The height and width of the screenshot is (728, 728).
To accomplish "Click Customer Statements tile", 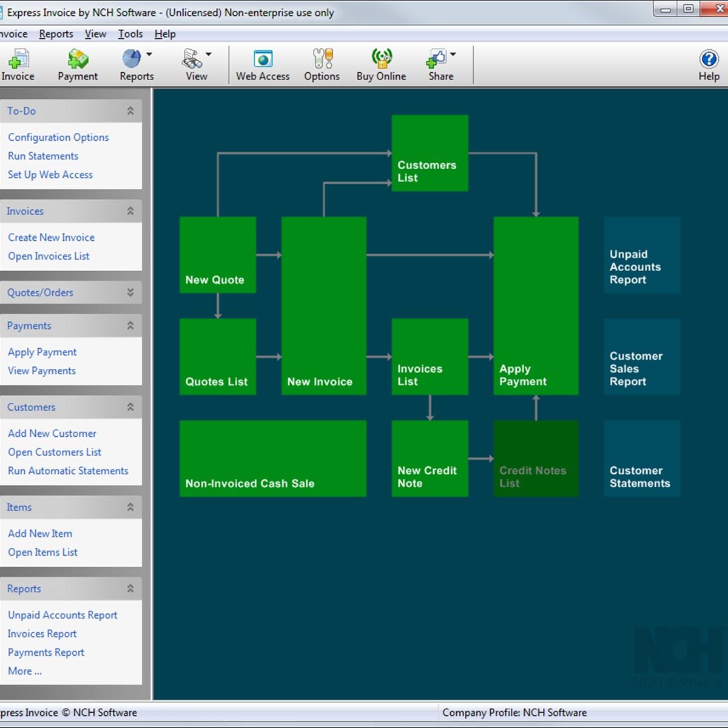I will 642,459.
